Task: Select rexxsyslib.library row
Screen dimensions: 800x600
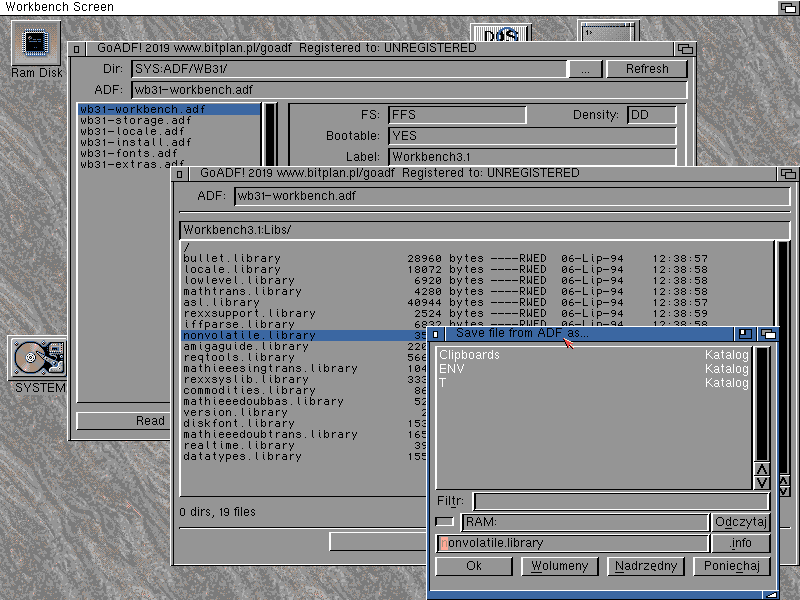Action: (x=304, y=380)
